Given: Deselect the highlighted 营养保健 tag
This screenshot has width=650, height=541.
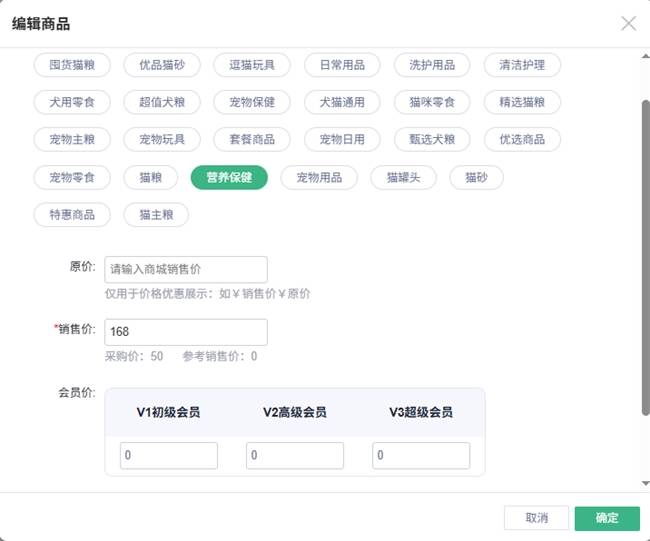Looking at the screenshot, I should 229,177.
